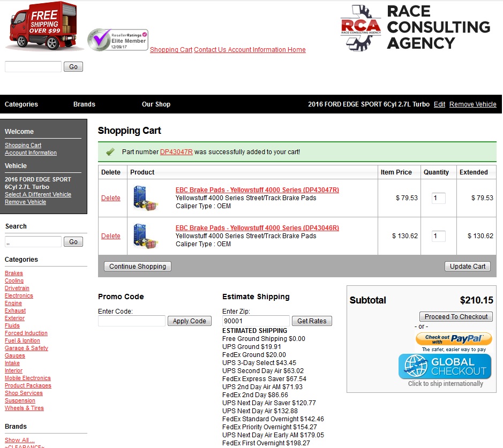Browse the Drivetrain category
The height and width of the screenshot is (448, 503).
pyautogui.click(x=17, y=288)
